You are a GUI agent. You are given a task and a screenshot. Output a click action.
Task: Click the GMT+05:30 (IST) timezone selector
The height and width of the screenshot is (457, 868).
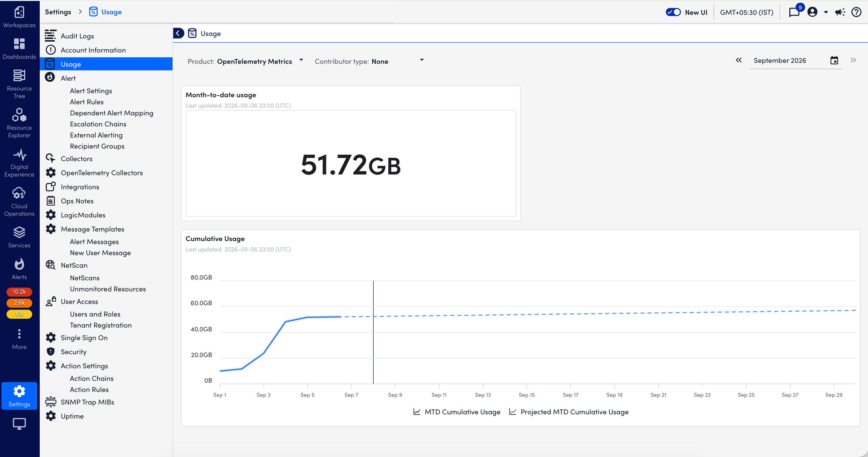[747, 12]
